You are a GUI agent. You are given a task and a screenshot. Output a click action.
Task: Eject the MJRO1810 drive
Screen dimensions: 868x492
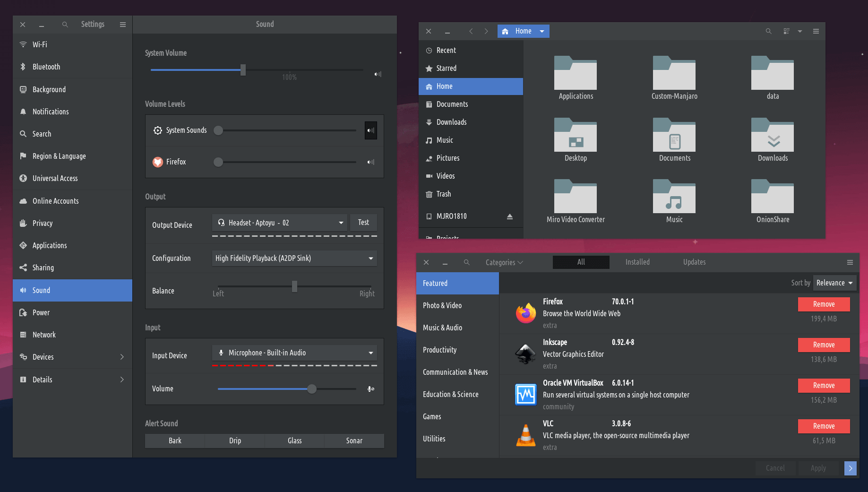point(510,216)
